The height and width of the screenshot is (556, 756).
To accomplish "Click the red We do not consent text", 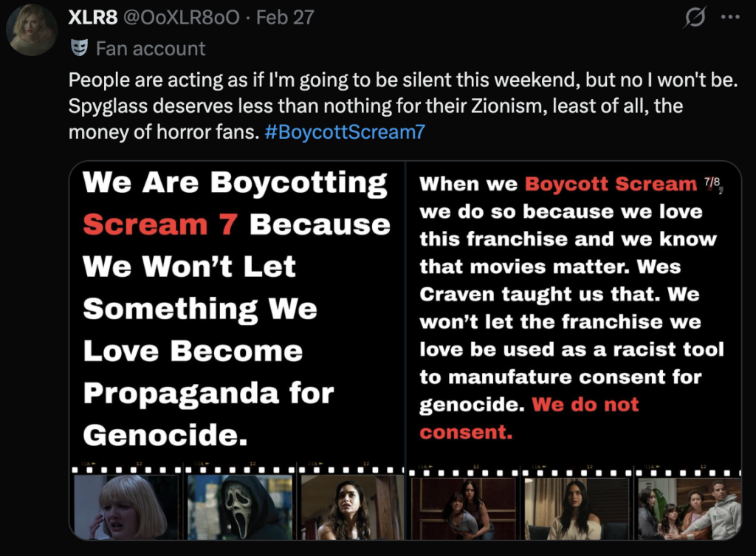I will pos(529,418).
